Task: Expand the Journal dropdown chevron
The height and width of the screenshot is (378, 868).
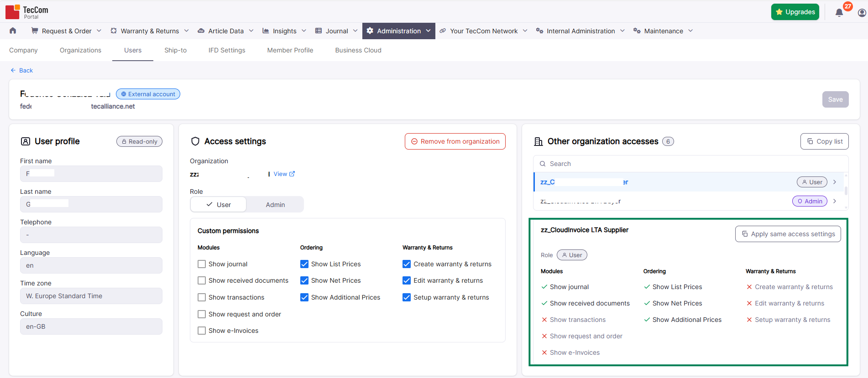Action: [x=356, y=31]
